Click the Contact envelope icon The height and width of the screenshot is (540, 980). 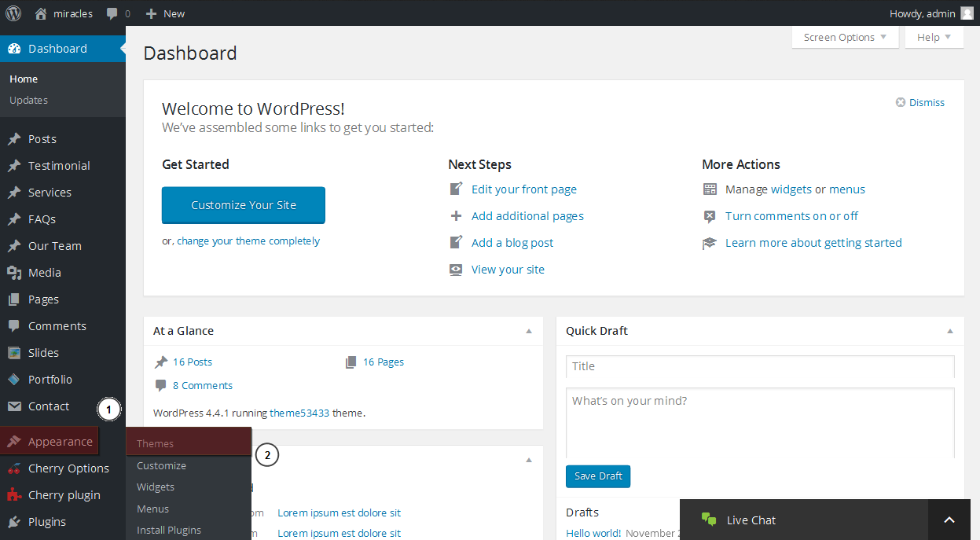(14, 406)
